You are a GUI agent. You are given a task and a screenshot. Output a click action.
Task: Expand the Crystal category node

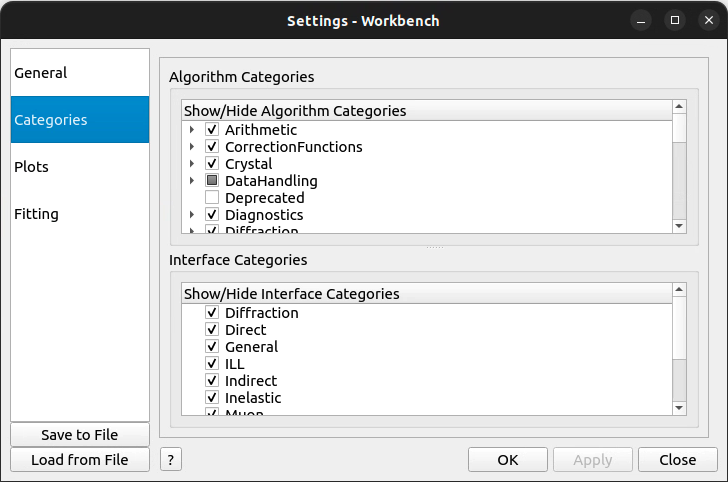pos(191,164)
